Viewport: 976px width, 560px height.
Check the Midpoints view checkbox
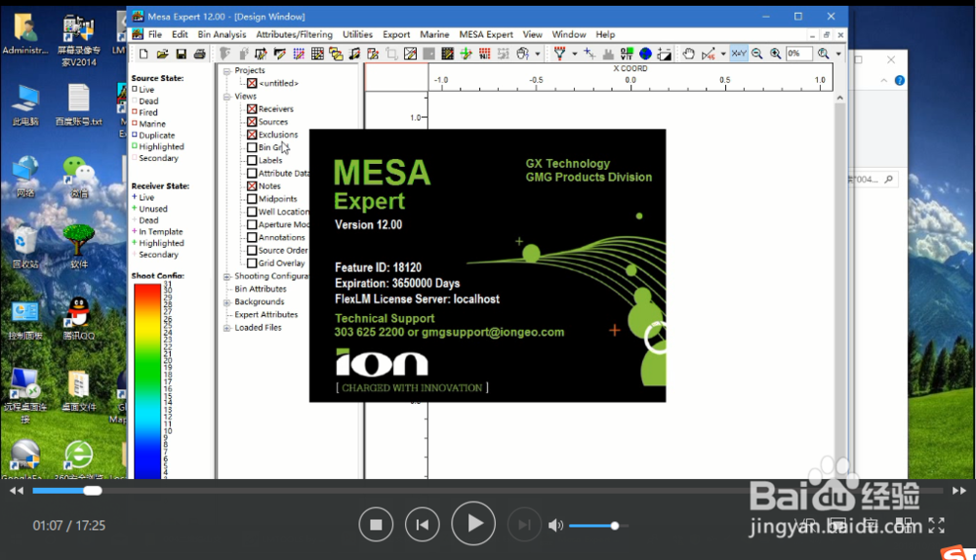point(252,199)
